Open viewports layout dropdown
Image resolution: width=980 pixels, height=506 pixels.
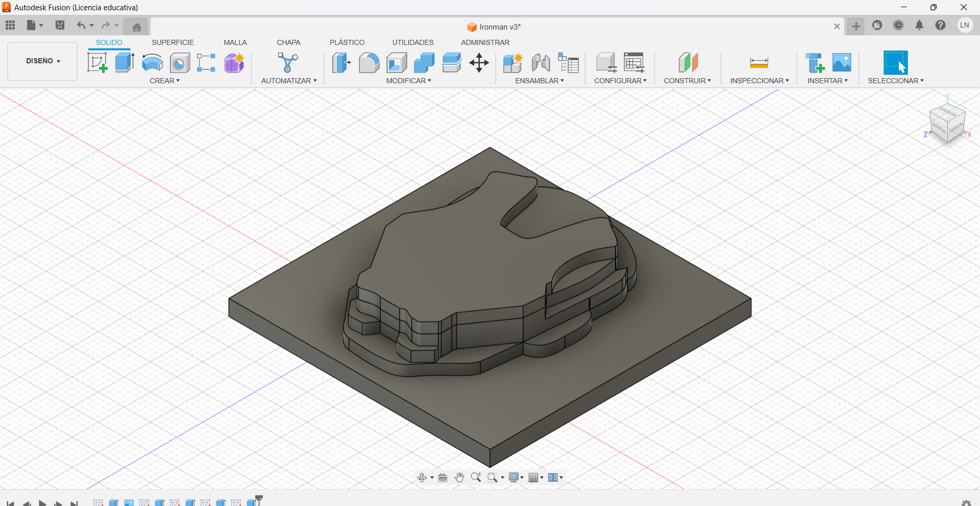point(555,477)
